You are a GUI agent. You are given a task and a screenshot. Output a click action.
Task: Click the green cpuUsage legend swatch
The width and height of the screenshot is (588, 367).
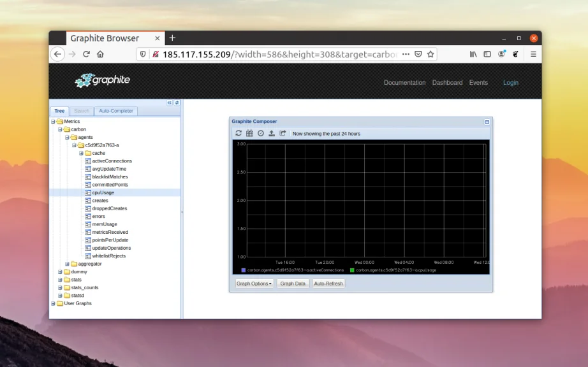pos(352,270)
